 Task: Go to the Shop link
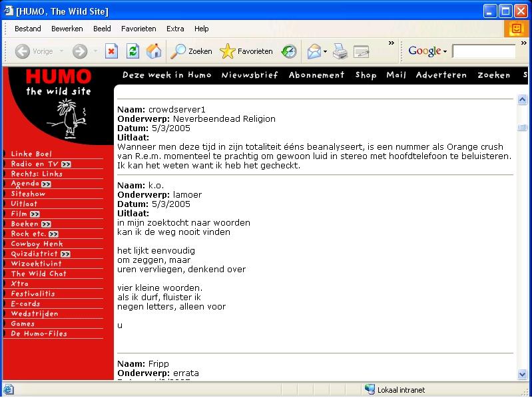point(366,75)
